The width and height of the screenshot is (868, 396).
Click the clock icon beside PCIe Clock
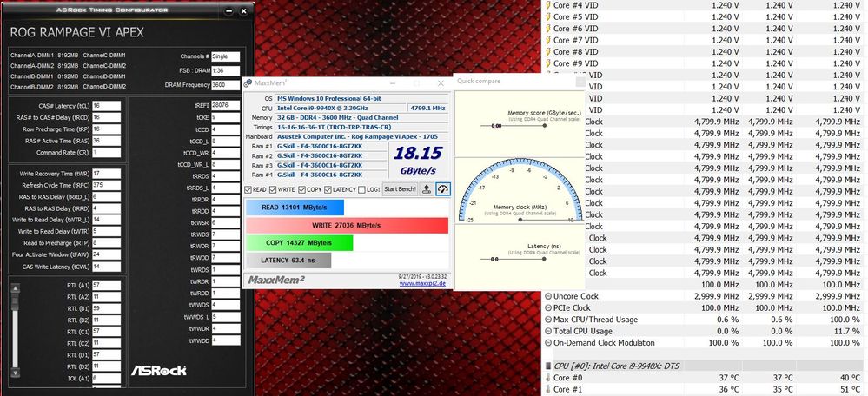pos(548,307)
